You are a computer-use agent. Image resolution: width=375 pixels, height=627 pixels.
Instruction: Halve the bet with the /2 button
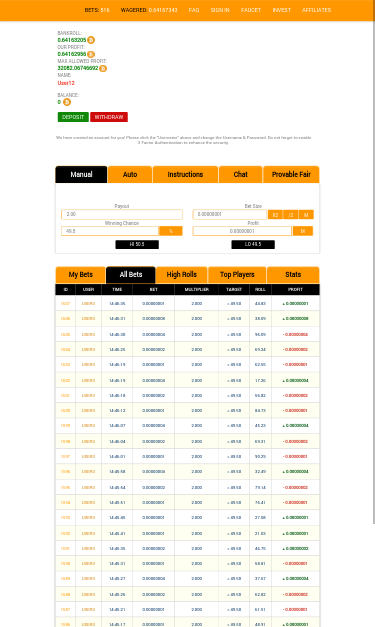291,215
